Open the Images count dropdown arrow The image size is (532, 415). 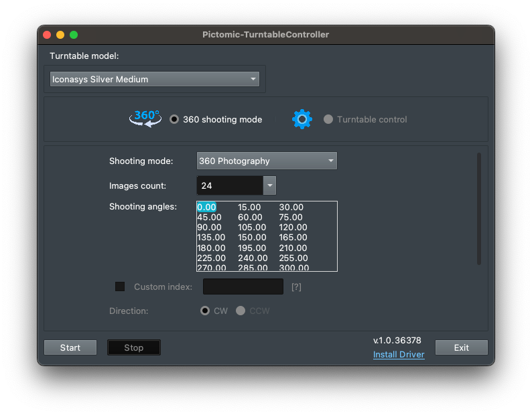click(x=269, y=185)
